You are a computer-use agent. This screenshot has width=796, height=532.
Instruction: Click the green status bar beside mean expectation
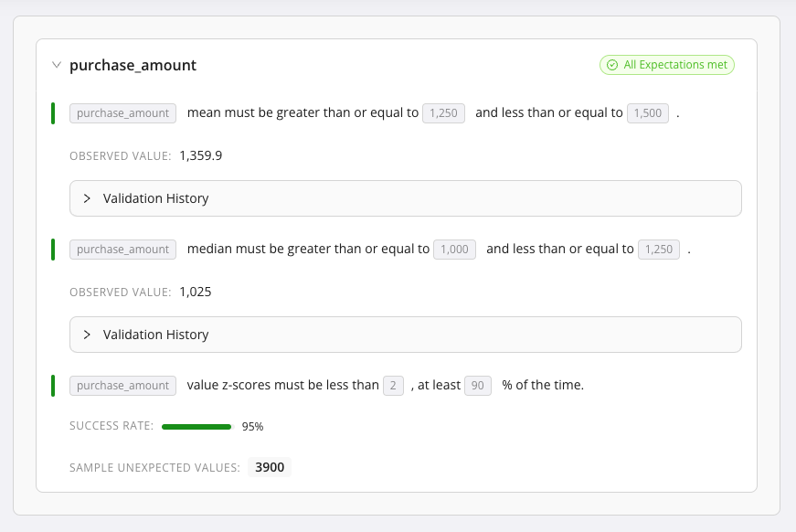(x=53, y=113)
